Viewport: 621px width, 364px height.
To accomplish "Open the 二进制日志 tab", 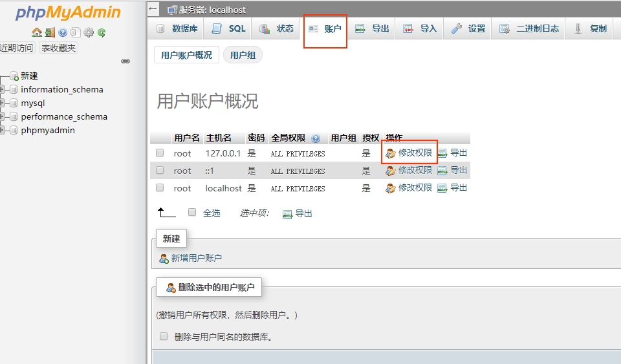I will point(529,28).
